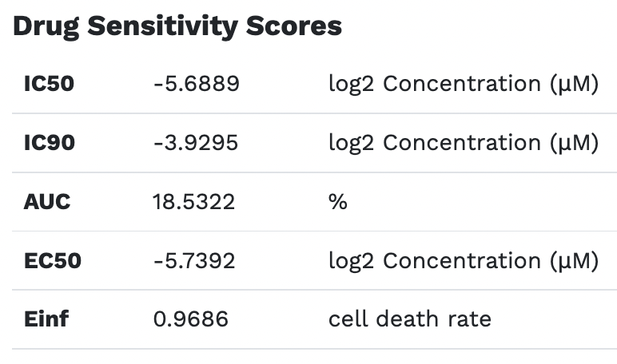Select the IC50 row label
The image size is (617, 364).
click(x=49, y=84)
